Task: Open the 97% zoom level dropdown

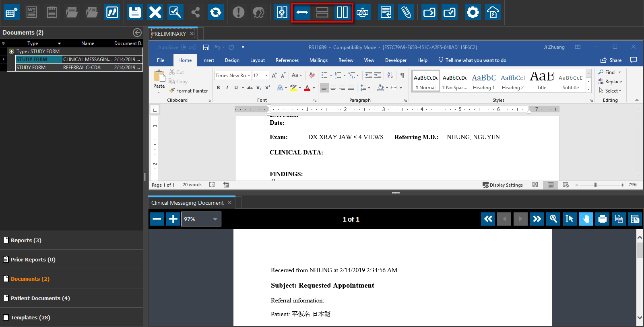Action: point(215,219)
